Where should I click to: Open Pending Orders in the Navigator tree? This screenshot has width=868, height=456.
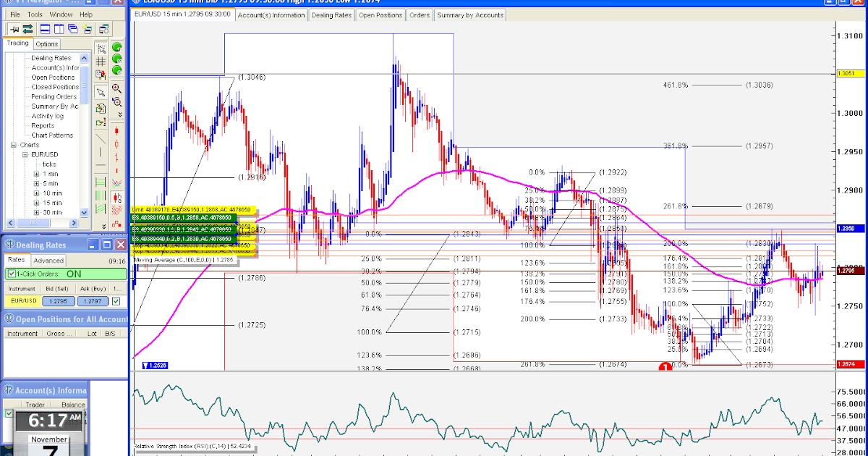point(54,96)
